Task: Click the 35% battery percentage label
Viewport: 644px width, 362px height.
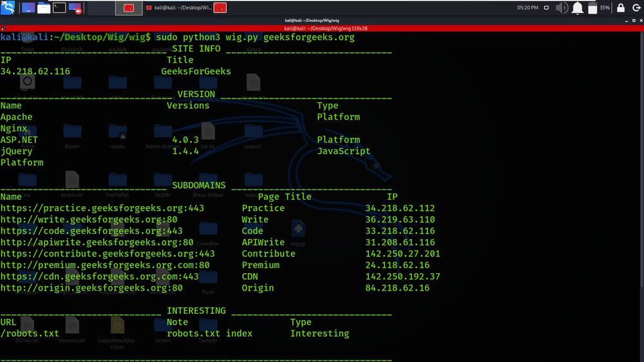Action: click(605, 8)
